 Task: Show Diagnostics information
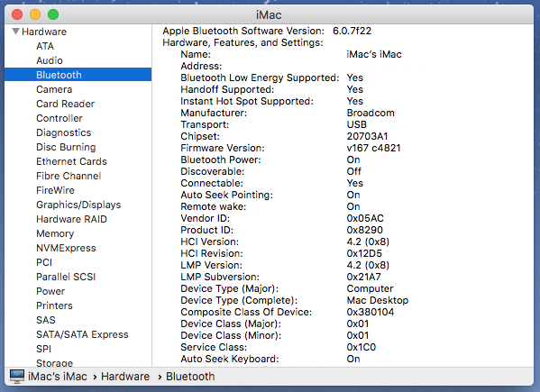[64, 132]
